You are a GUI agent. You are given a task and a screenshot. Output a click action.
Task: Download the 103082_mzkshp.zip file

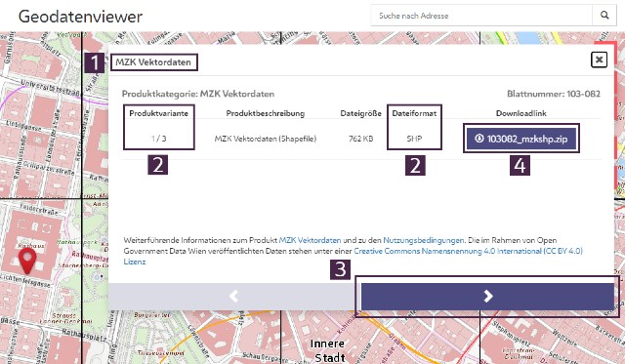point(521,139)
